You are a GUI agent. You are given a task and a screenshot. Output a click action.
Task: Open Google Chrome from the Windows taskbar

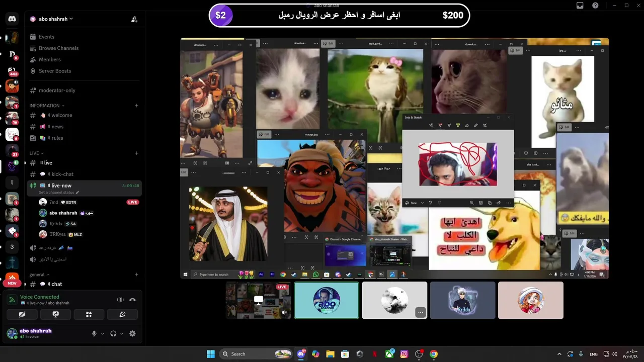[434, 354]
